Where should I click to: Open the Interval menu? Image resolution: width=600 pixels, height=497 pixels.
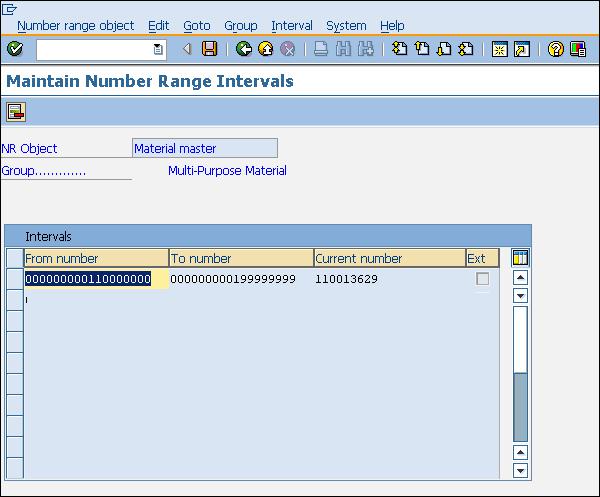coord(292,26)
